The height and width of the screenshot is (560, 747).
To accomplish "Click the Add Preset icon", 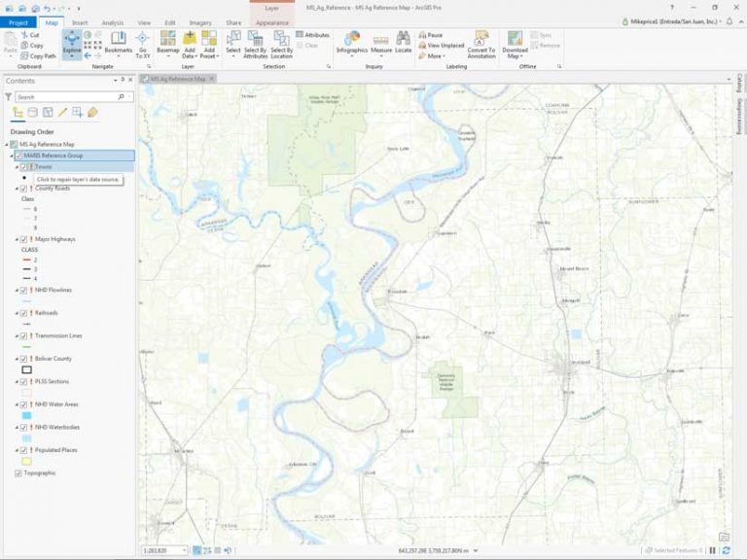I will coord(209,39).
